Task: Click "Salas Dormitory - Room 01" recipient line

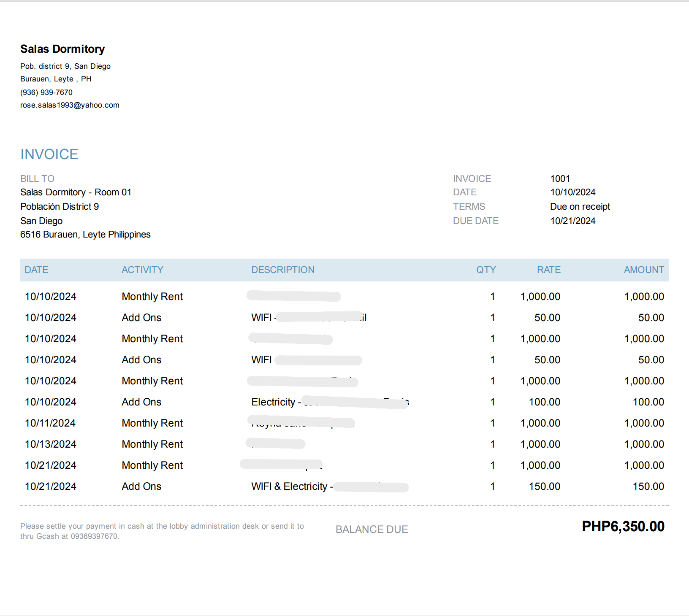Action: point(76,192)
